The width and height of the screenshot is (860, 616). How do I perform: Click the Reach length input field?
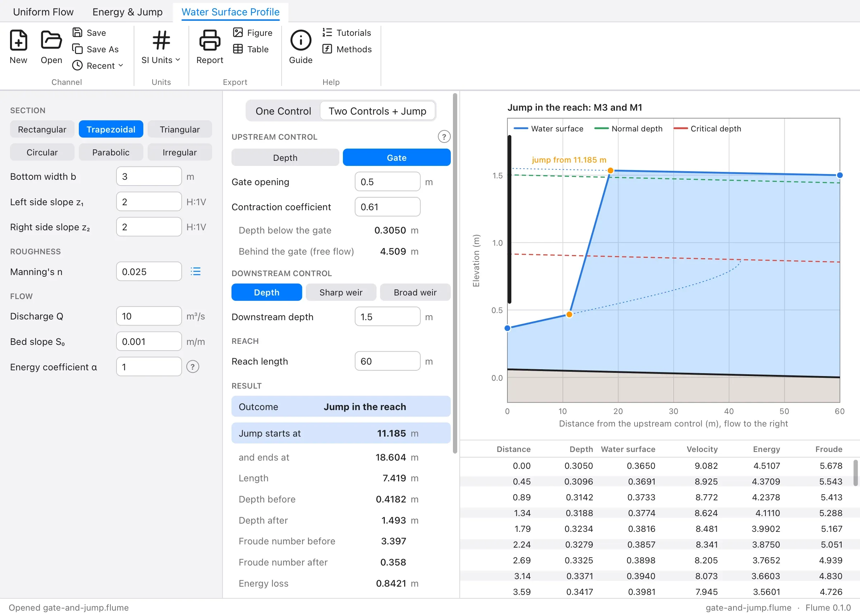[x=387, y=361]
